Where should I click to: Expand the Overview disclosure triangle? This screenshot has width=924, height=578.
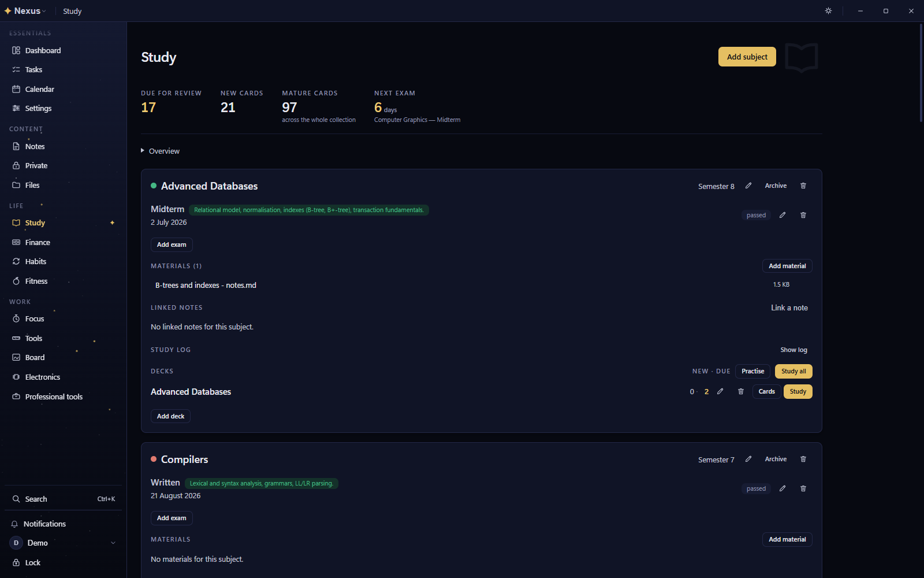(x=143, y=151)
